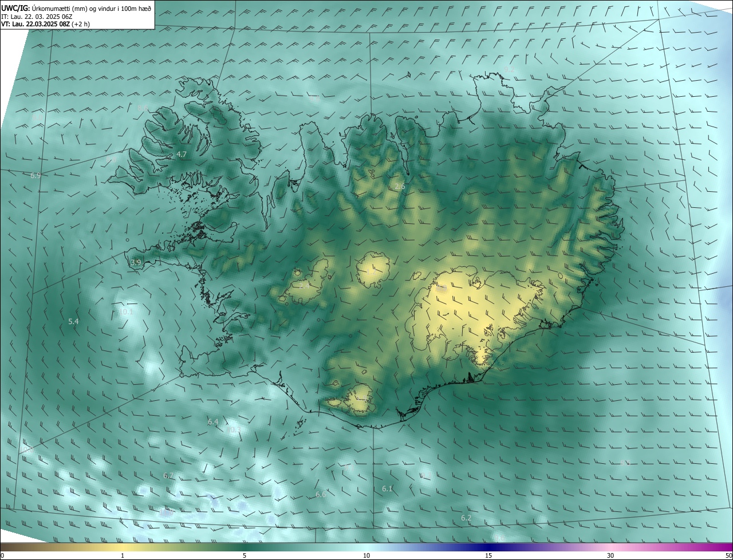
Task: Click the 3.9 value label on the peninsula
Action: (136, 262)
